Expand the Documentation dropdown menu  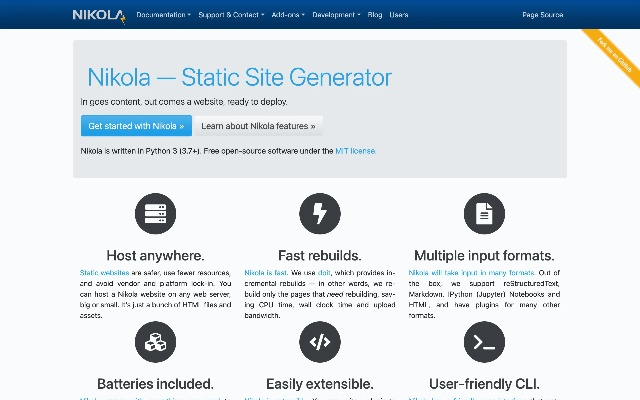pyautogui.click(x=163, y=15)
